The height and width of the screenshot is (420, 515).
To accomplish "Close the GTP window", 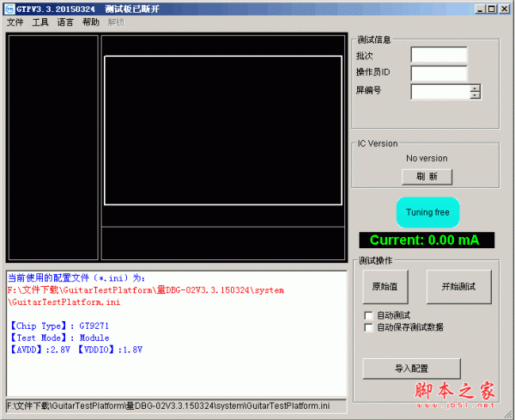I will tap(505, 9).
